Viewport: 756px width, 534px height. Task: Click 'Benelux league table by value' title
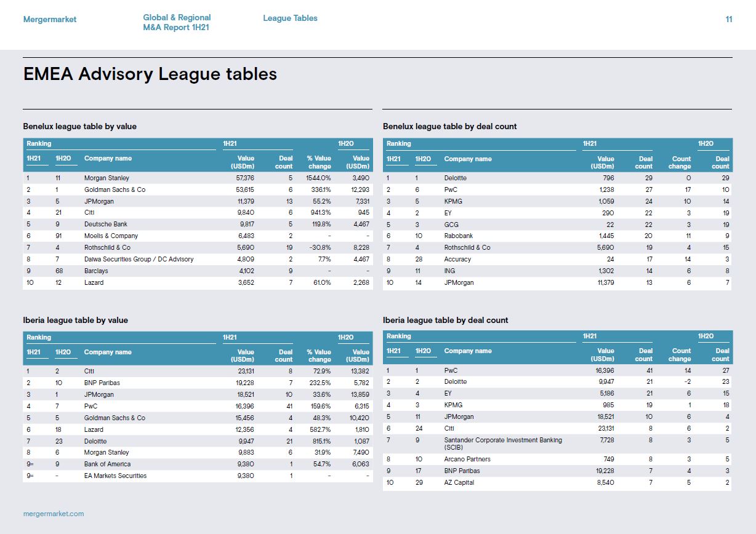79,126
